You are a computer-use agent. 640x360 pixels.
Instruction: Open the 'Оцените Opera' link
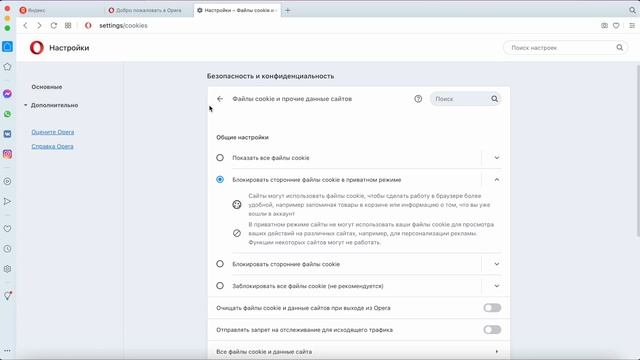53,132
